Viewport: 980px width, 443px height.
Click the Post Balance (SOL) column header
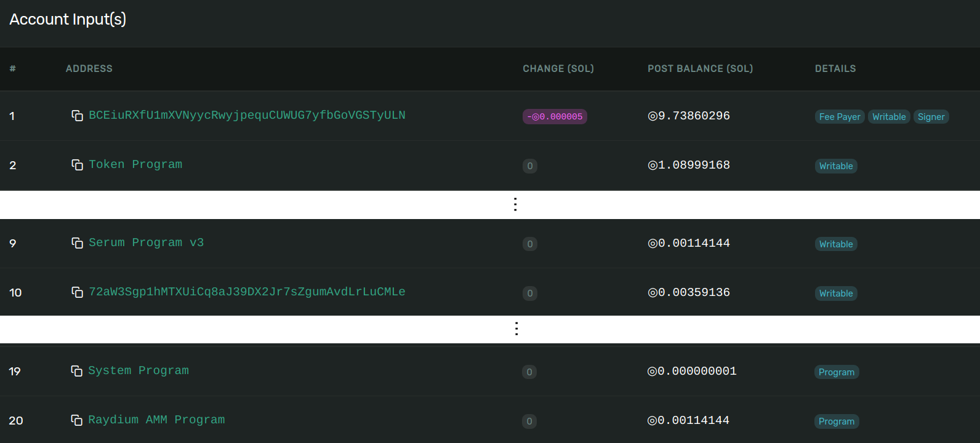[x=700, y=69]
